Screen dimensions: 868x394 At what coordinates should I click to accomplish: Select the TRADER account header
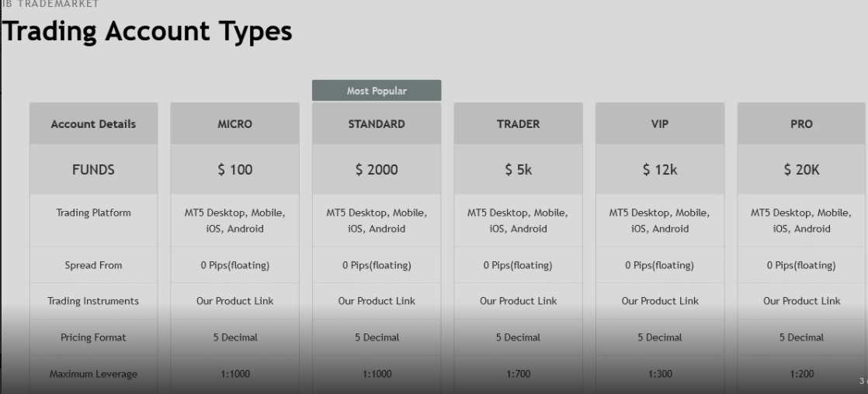click(518, 124)
